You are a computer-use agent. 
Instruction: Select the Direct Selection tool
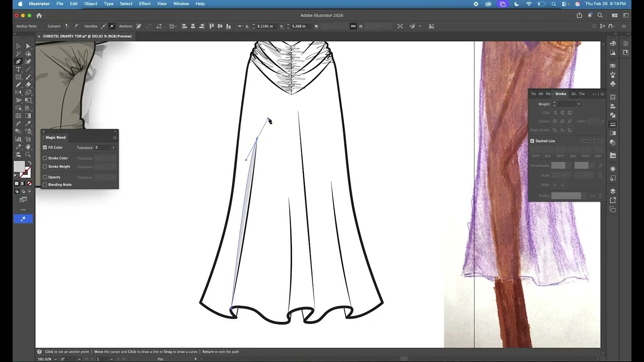pyautogui.click(x=28, y=46)
